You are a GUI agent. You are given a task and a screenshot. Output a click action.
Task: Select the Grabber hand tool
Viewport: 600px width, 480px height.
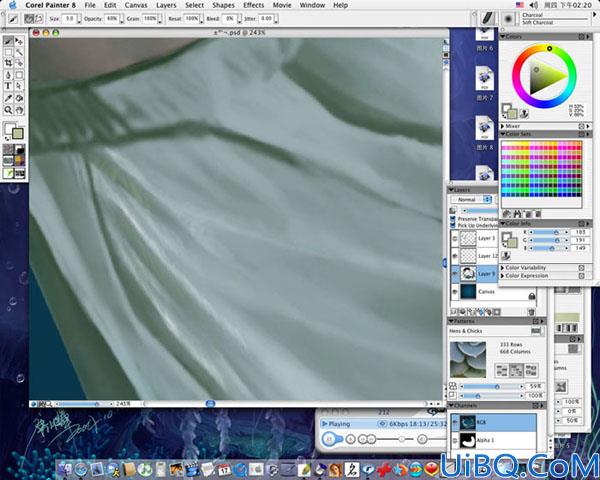(19, 110)
